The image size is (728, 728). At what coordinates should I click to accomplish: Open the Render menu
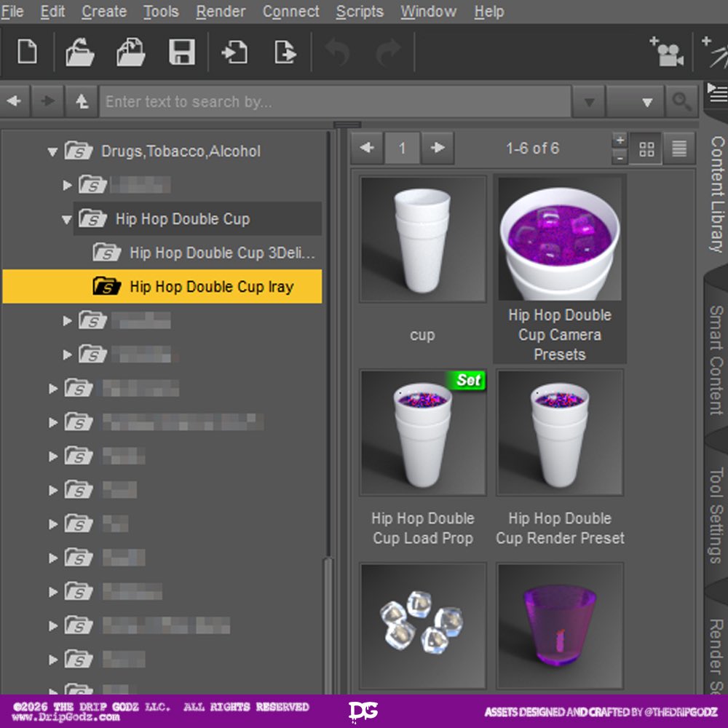(x=221, y=11)
